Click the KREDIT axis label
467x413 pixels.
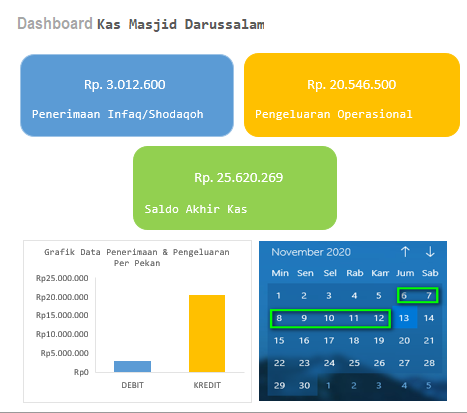point(207,385)
